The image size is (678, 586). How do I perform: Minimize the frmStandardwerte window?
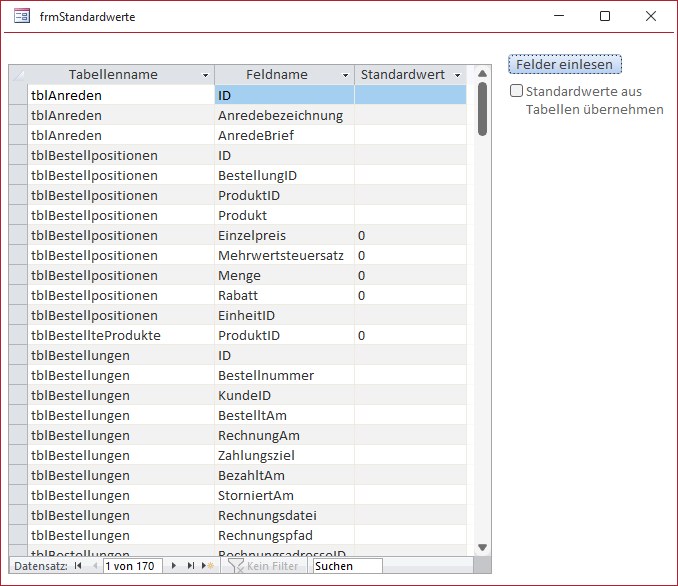(559, 16)
